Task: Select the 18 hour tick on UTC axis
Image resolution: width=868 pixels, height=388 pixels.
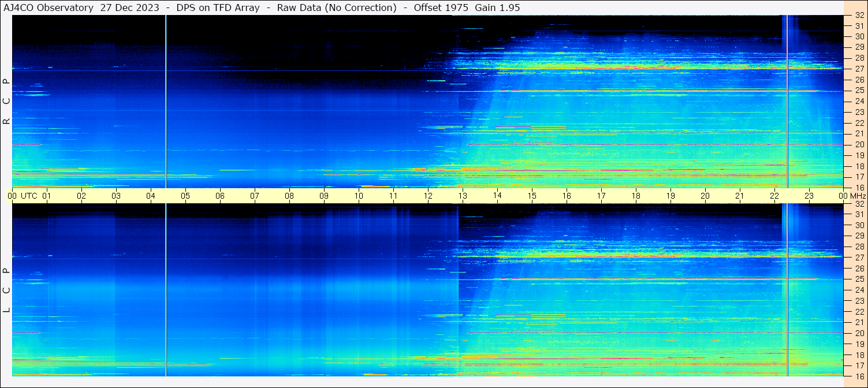Action: (x=636, y=196)
